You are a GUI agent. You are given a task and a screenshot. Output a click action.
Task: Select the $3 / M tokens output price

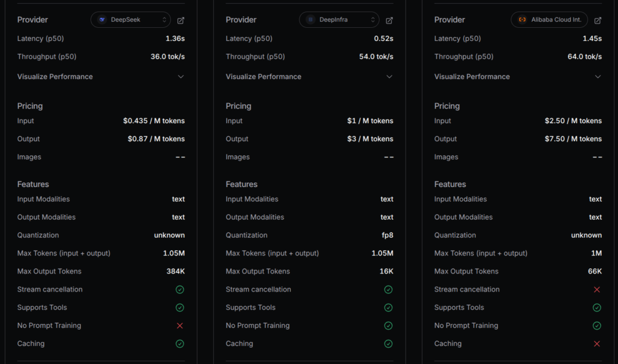370,139
